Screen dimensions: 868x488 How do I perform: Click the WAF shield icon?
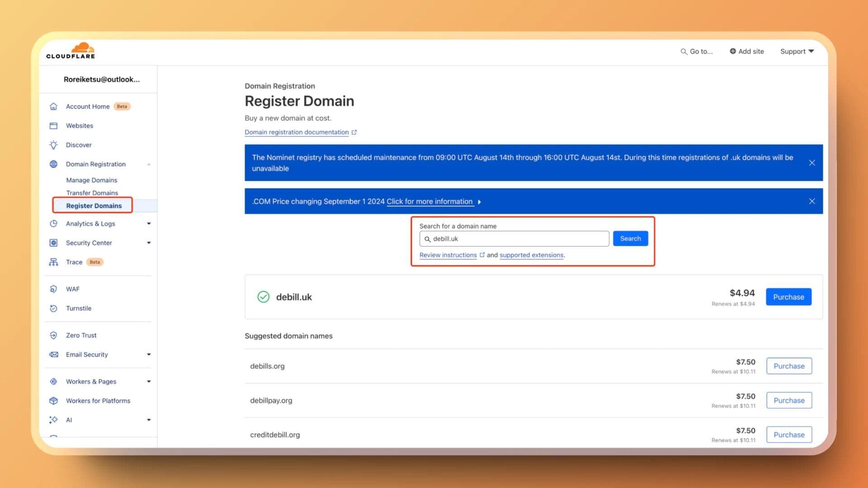53,289
